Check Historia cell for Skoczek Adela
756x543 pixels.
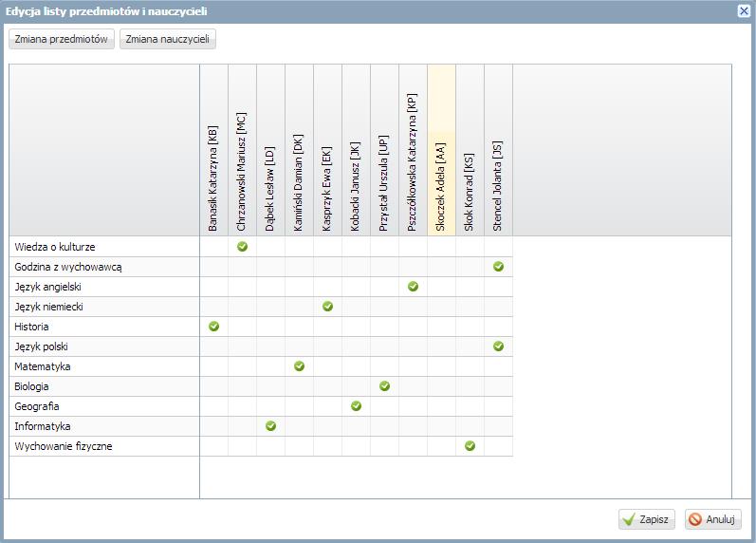point(442,327)
